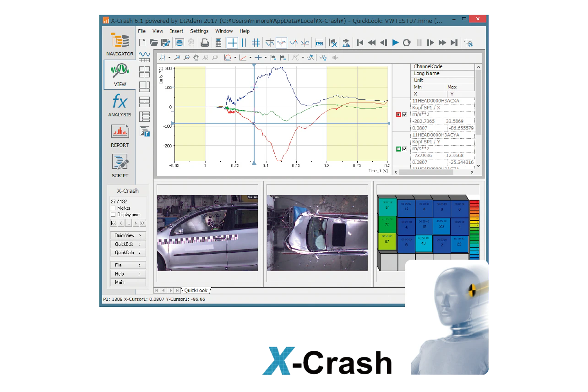
Task: Open the Insert menu
Action: click(x=176, y=31)
